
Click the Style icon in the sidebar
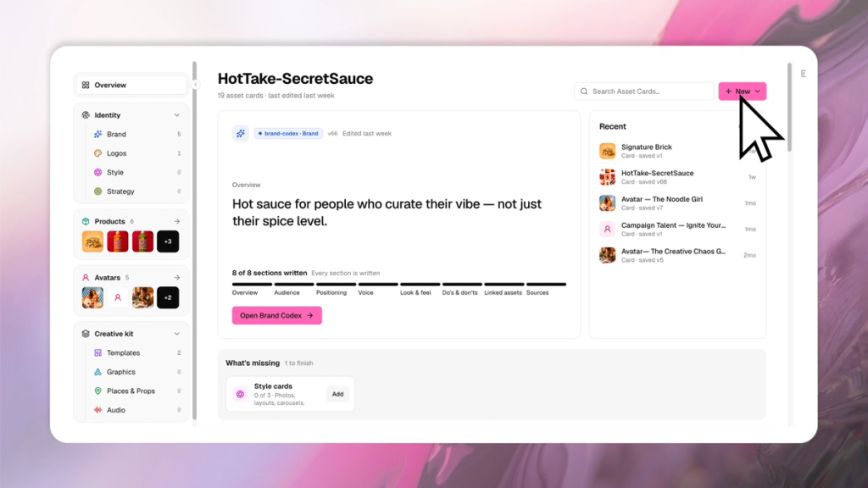coord(98,172)
